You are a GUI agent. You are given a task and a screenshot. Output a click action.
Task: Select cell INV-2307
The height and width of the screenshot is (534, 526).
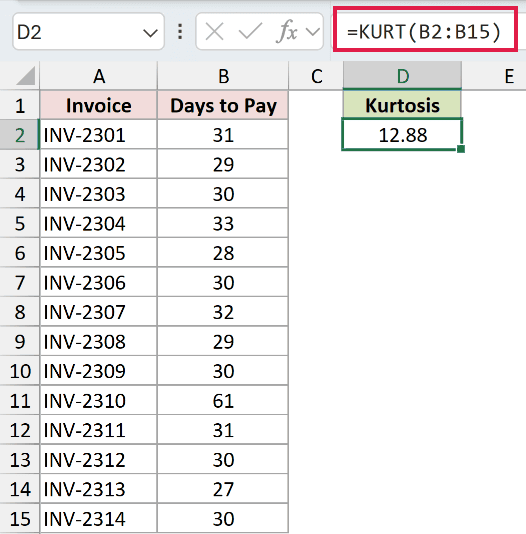tap(99, 312)
